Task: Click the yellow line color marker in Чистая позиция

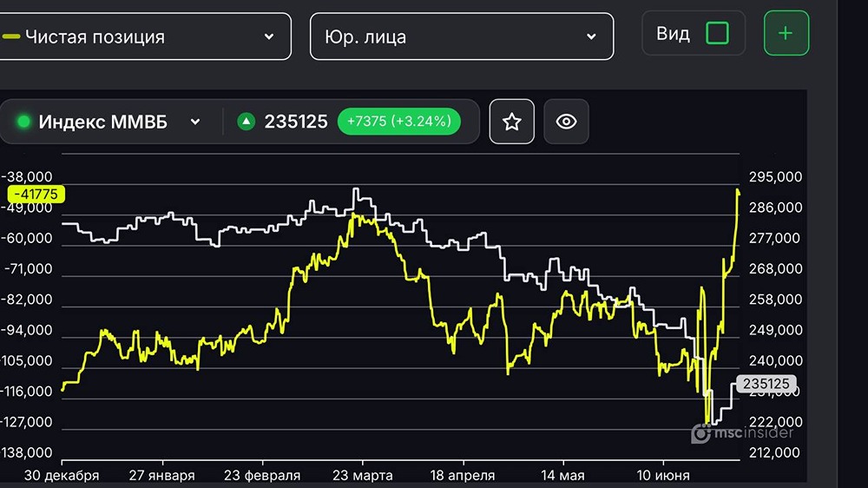Action: click(x=11, y=36)
